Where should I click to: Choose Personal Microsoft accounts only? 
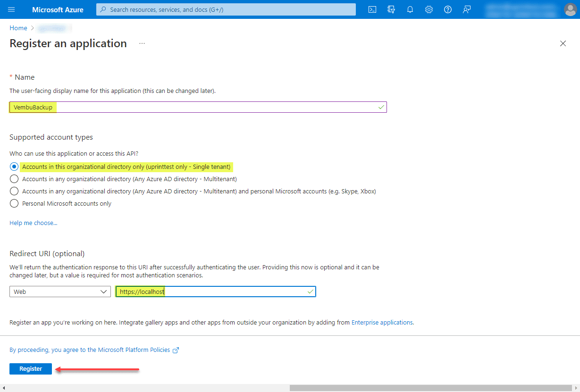tap(14, 203)
